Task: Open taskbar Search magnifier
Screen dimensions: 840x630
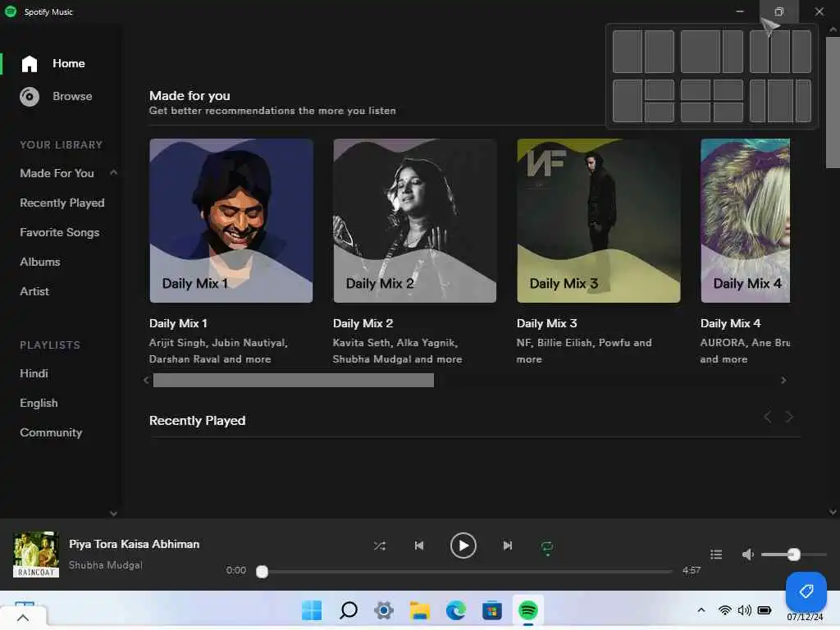Action: click(348, 610)
